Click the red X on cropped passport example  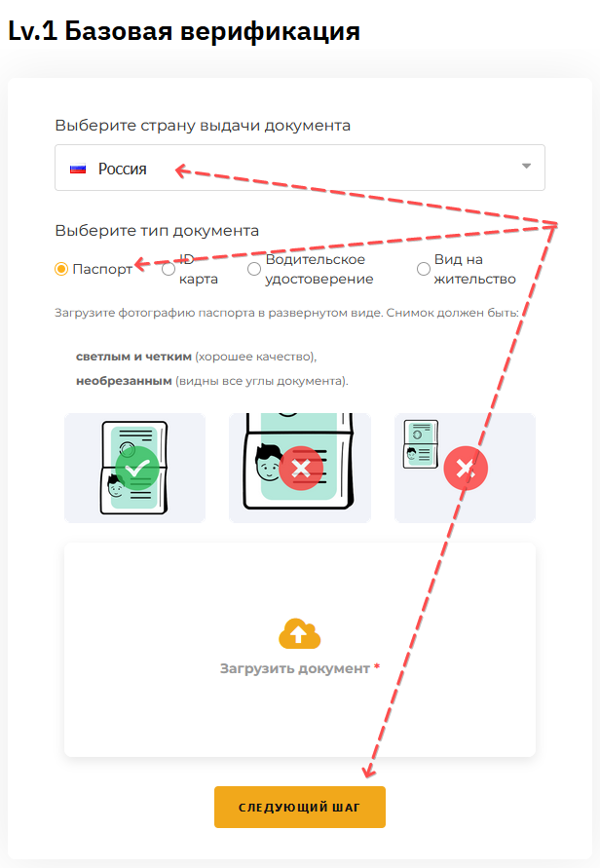click(x=301, y=469)
